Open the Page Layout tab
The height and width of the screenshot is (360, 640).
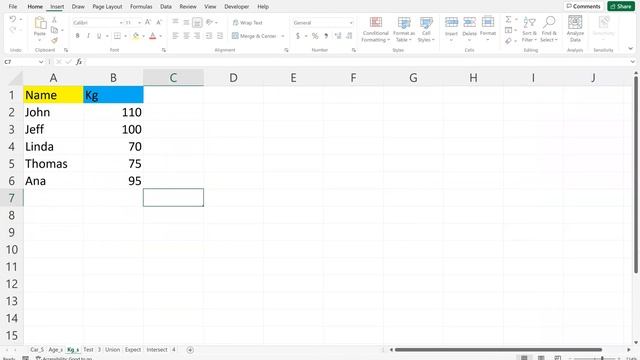coord(107,7)
